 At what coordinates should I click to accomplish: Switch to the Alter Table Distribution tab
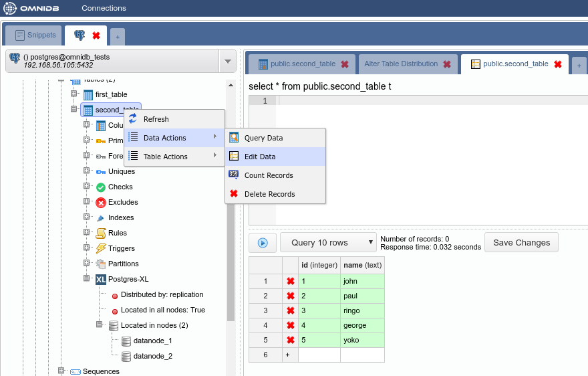point(401,64)
